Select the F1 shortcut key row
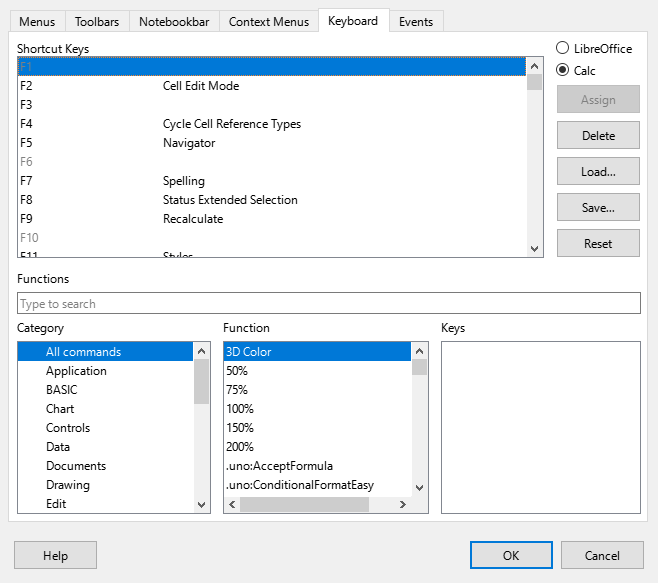658x583 pixels. [x=272, y=67]
